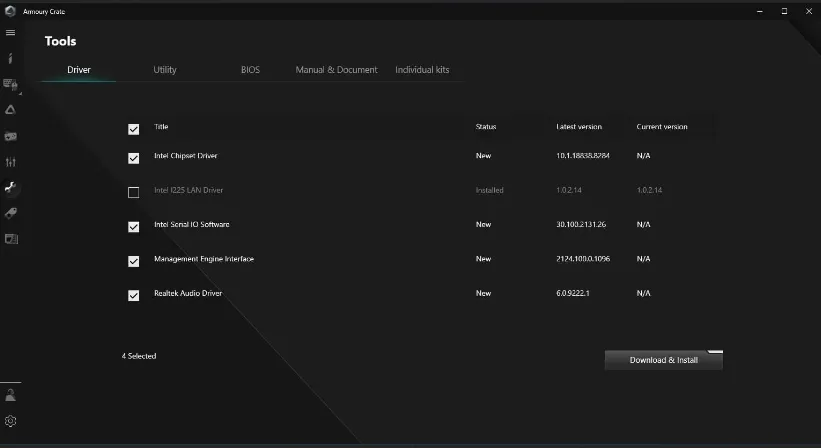The height and width of the screenshot is (448, 821).
Task: Click the Installed status for I225 LAN Driver
Action: [x=489, y=190]
